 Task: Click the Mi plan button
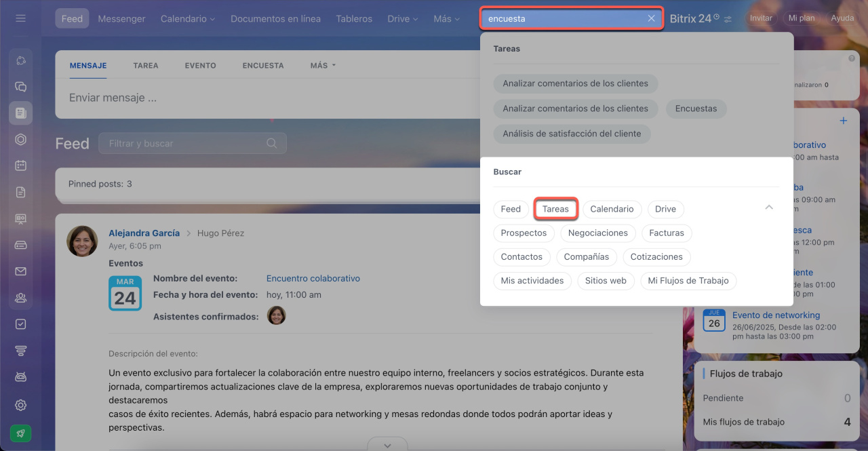tap(802, 18)
